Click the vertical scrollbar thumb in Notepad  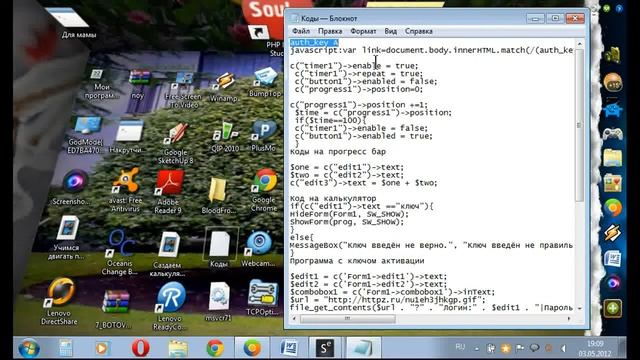coord(579,125)
